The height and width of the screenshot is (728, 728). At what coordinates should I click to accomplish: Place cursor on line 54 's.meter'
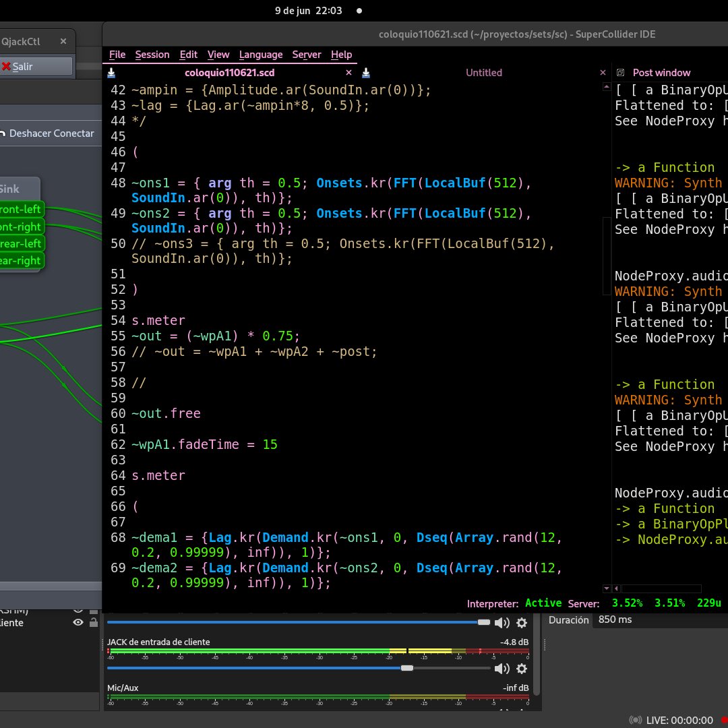point(158,321)
